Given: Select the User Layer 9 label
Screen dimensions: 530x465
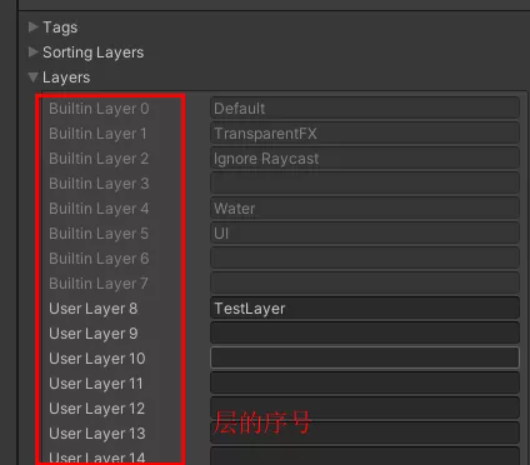Looking at the screenshot, I should click(93, 334).
